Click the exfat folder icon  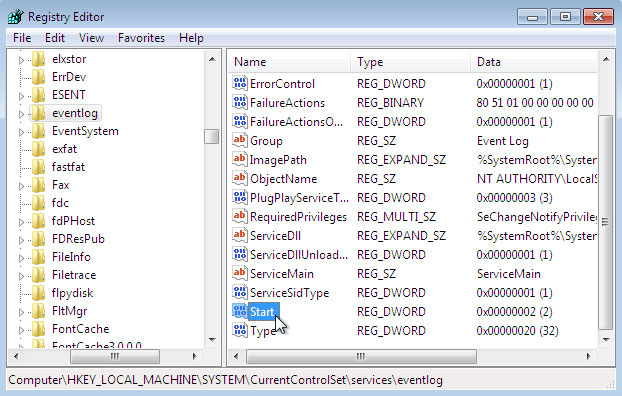(38, 149)
